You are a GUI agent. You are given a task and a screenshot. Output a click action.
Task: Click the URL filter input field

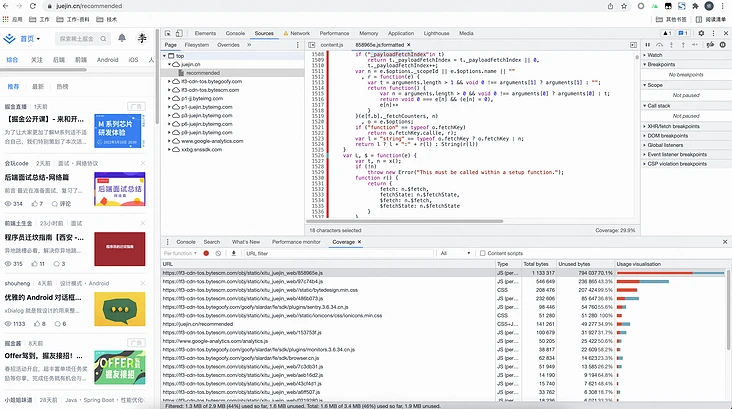point(339,253)
